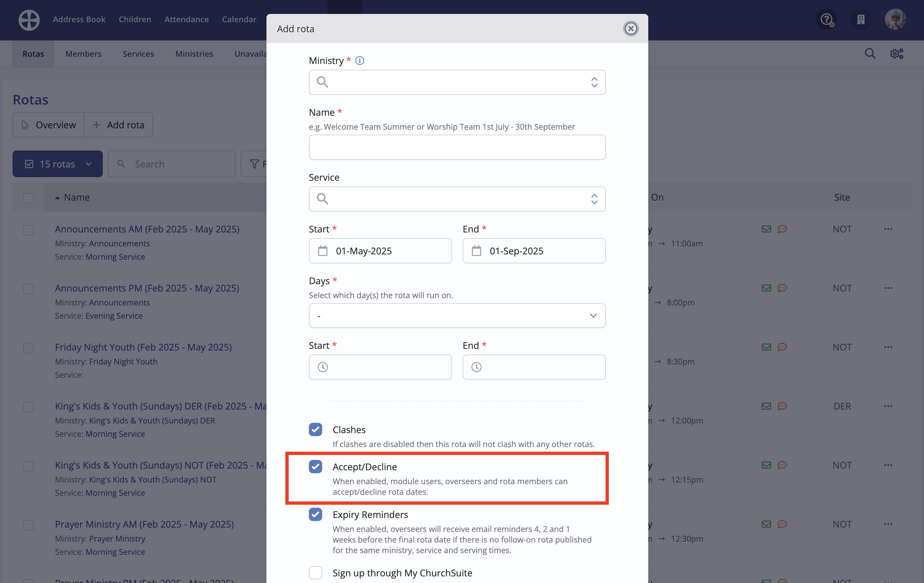Sort by the Name column header
The height and width of the screenshot is (583, 924).
(77, 197)
